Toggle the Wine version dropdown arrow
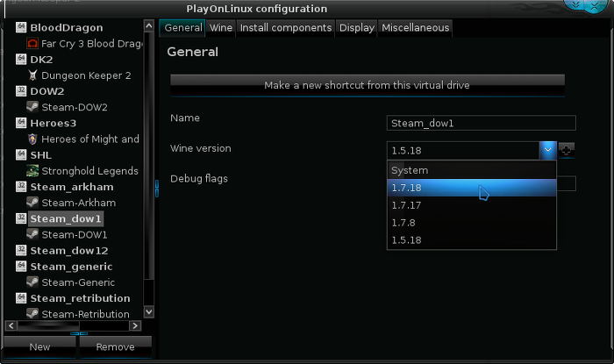 [548, 150]
